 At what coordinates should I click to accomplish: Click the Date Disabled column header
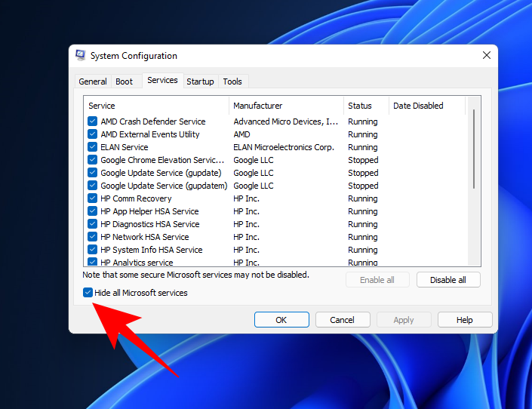coord(426,106)
